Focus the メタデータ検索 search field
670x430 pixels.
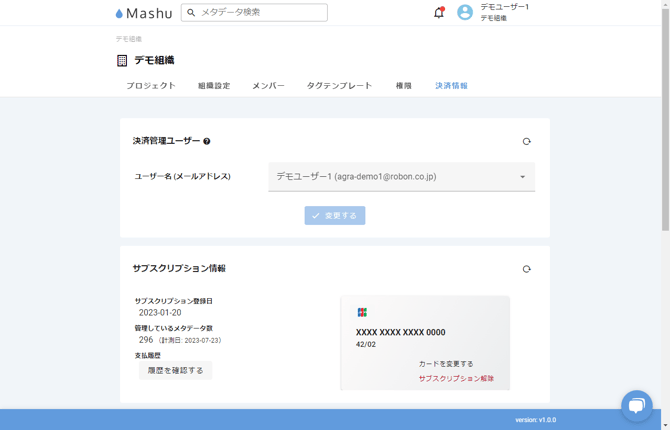pyautogui.click(x=260, y=13)
